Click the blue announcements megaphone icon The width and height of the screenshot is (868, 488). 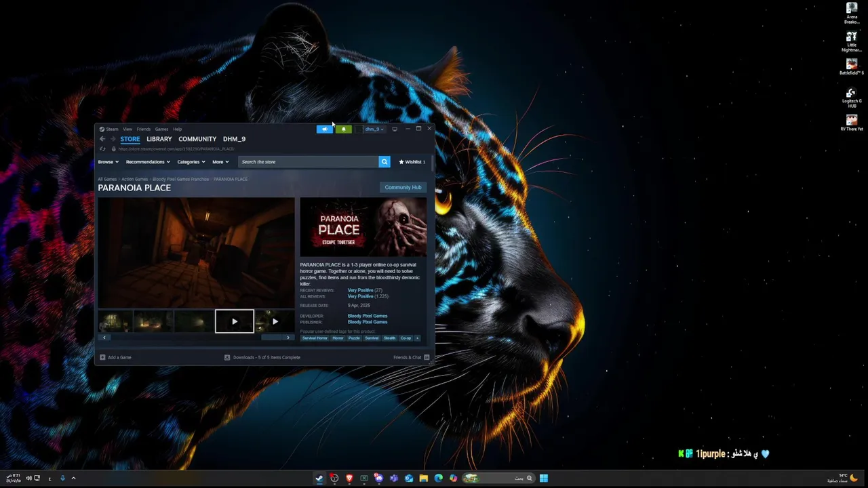pos(325,129)
